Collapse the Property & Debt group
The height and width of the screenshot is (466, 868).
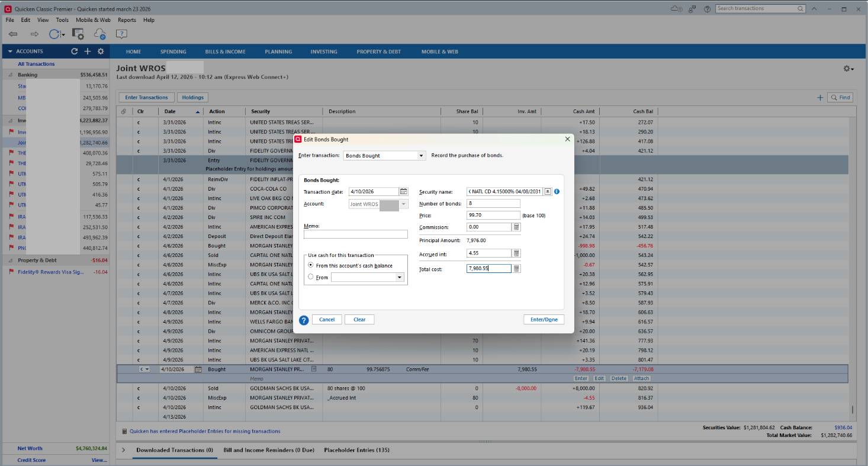coord(10,261)
